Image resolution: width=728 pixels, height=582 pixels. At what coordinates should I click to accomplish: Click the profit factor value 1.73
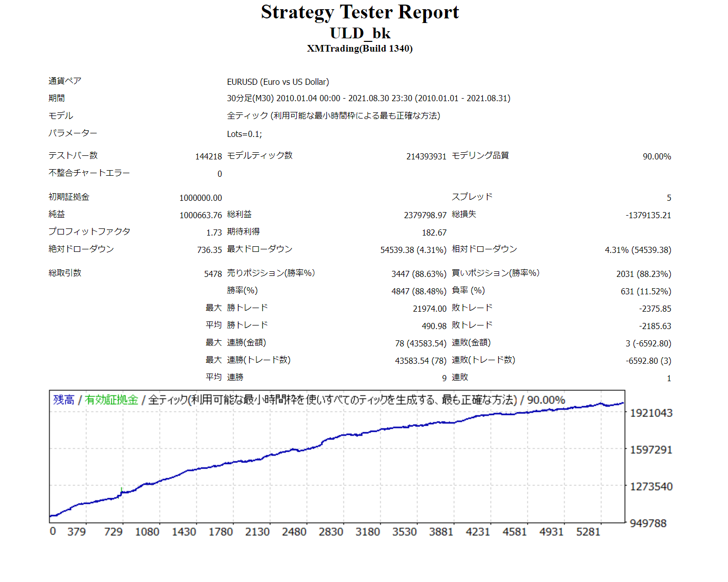coord(214,232)
